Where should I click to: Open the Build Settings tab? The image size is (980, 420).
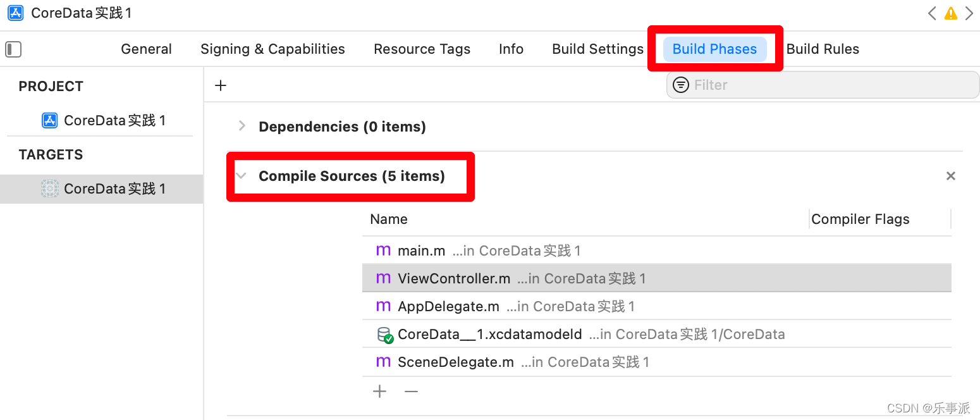coord(597,49)
